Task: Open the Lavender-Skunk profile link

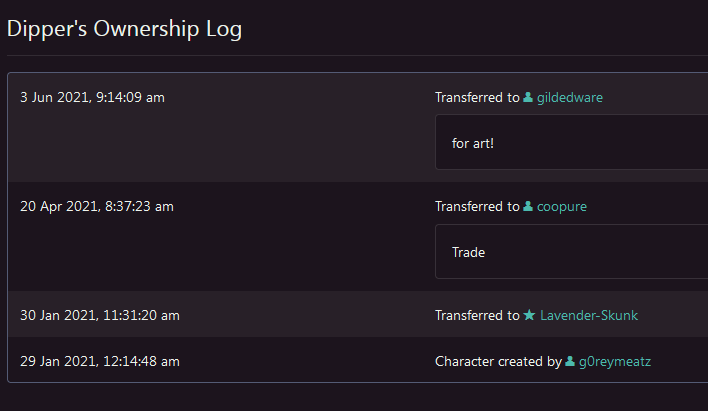Action: point(588,316)
